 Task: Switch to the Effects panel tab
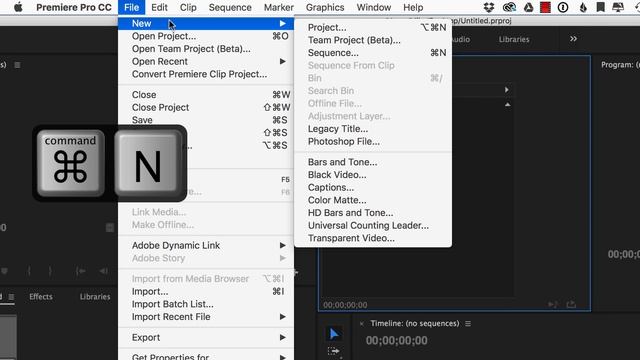point(41,297)
